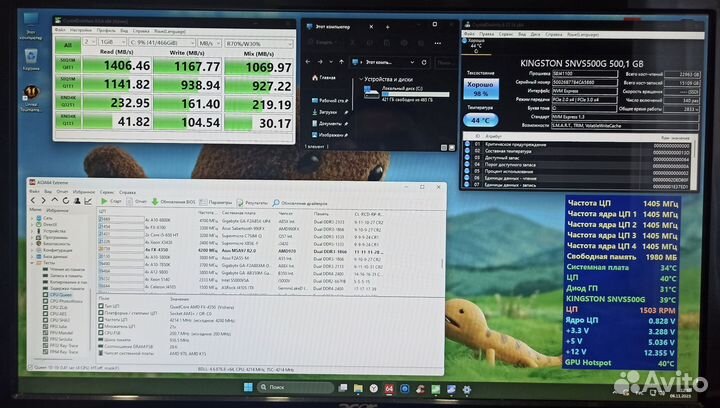Click the 44 °C temperature indicator
The width and height of the screenshot is (720, 408).
tap(482, 120)
